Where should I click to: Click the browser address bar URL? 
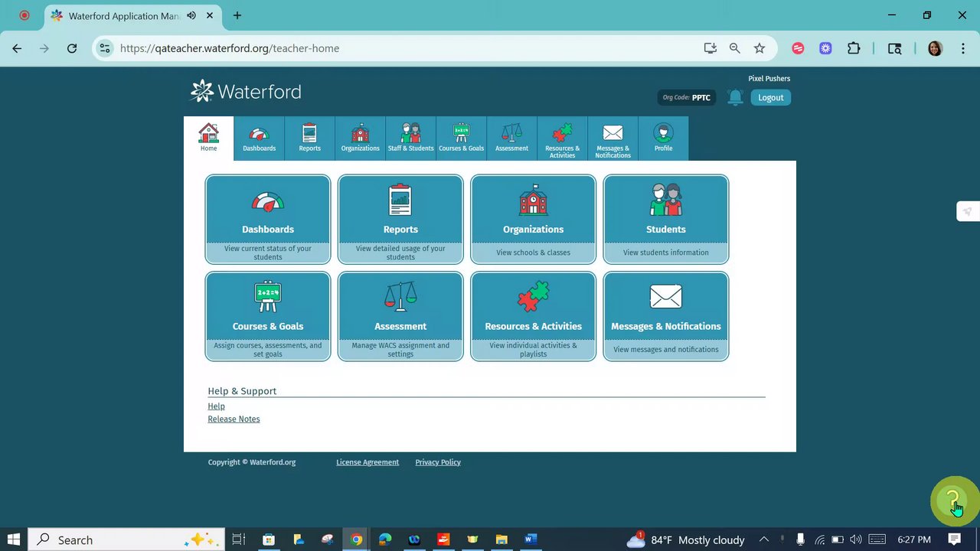pyautogui.click(x=230, y=48)
